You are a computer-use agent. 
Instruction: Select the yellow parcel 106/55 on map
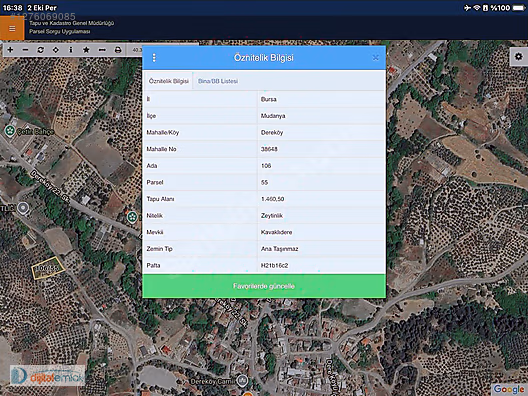pyautogui.click(x=48, y=268)
